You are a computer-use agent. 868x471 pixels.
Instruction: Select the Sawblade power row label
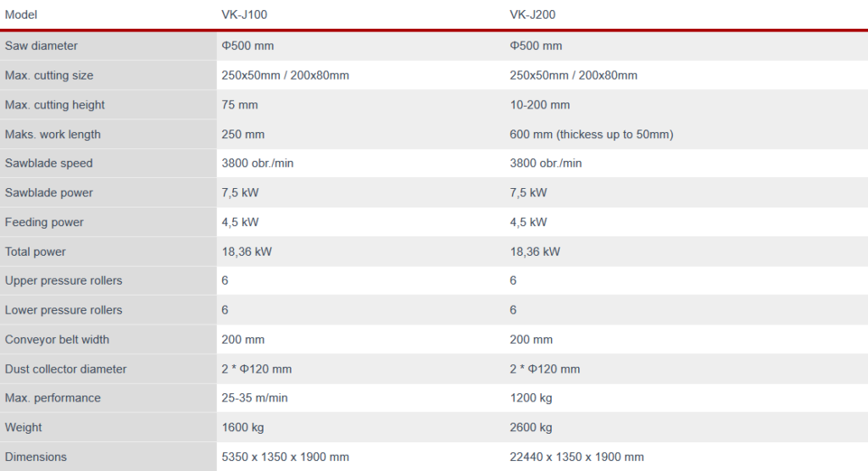(x=49, y=193)
